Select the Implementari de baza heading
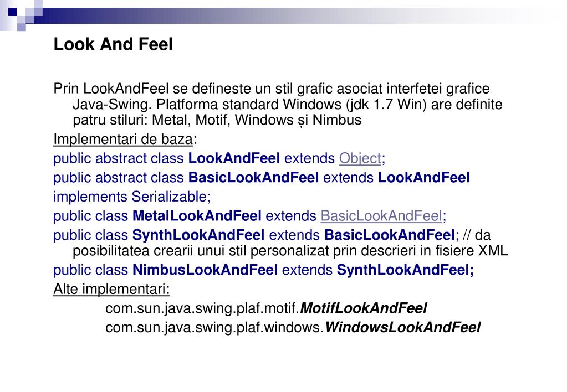This screenshot has width=567, height=392. [123, 140]
